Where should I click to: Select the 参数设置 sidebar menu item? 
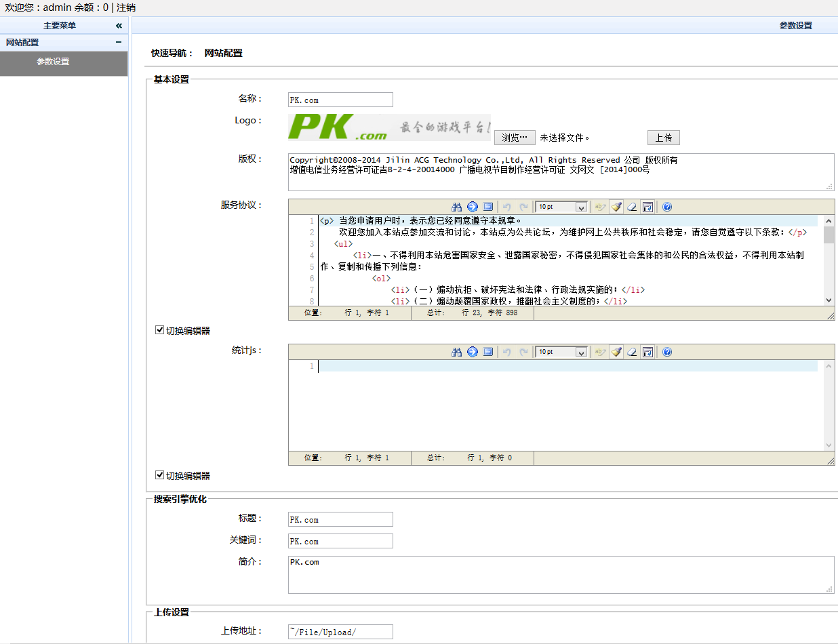click(x=64, y=63)
